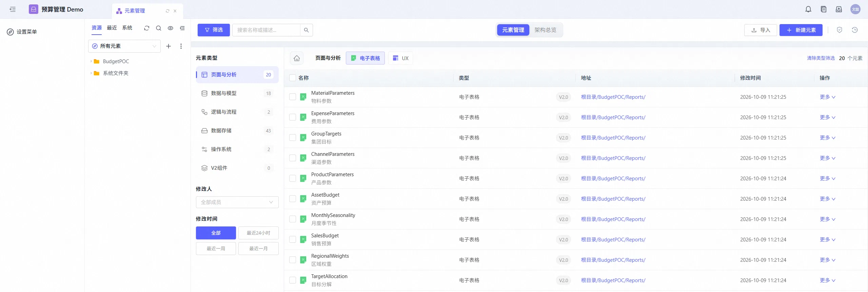Viewport: 868px width, 292px height.
Task: Add a new item with plus icon
Action: [x=169, y=46]
